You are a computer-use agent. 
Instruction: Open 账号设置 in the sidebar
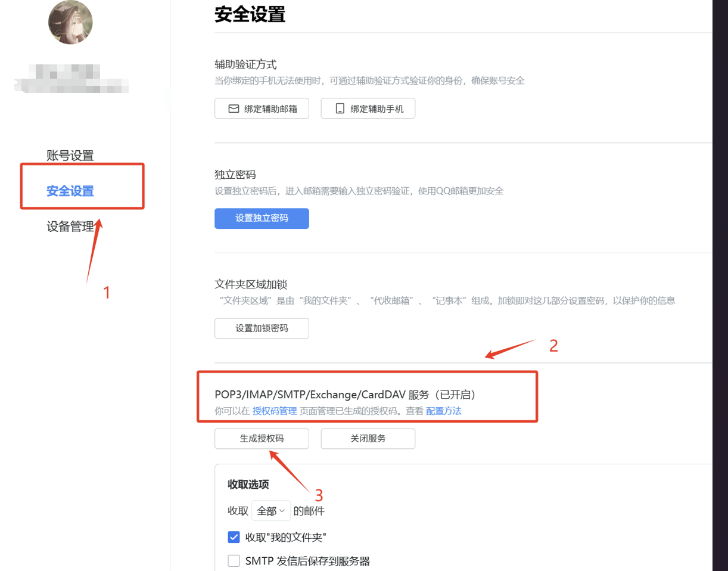click(x=70, y=156)
